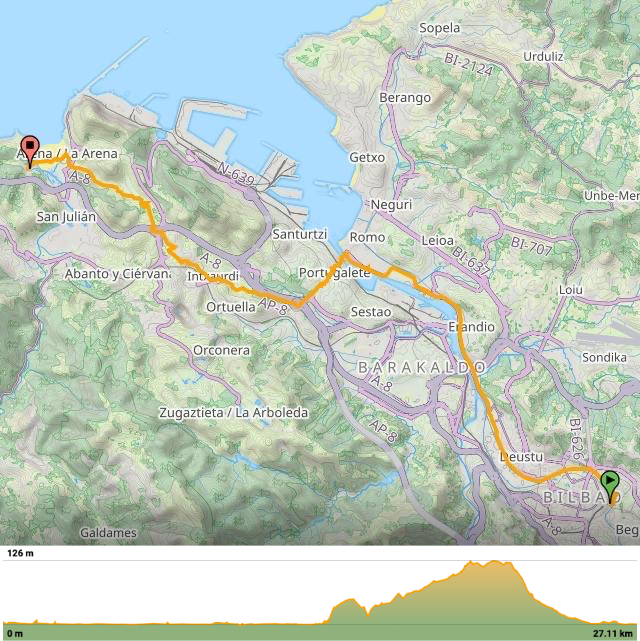Click the Leioa town label

tap(437, 241)
